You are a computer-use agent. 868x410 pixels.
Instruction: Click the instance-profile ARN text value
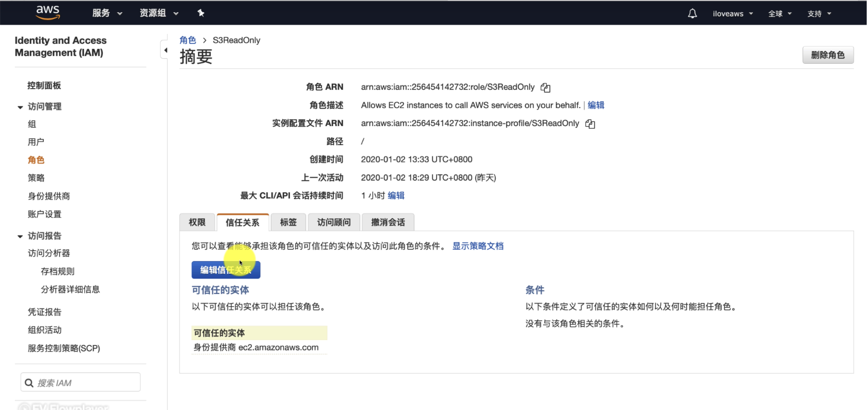click(470, 123)
